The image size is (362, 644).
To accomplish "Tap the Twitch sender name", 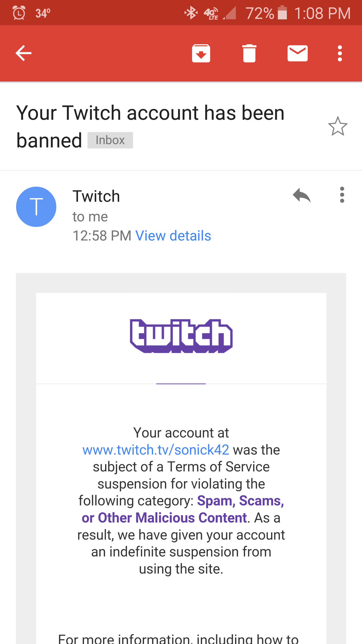I will click(x=96, y=196).
